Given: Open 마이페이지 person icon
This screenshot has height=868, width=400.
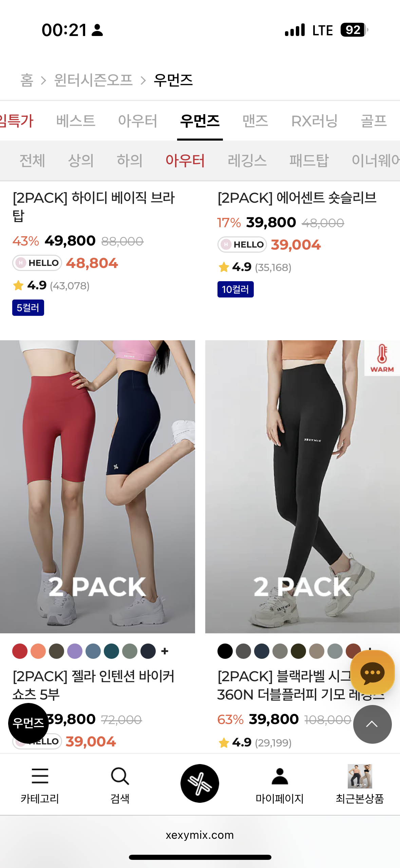Looking at the screenshot, I should tap(280, 776).
